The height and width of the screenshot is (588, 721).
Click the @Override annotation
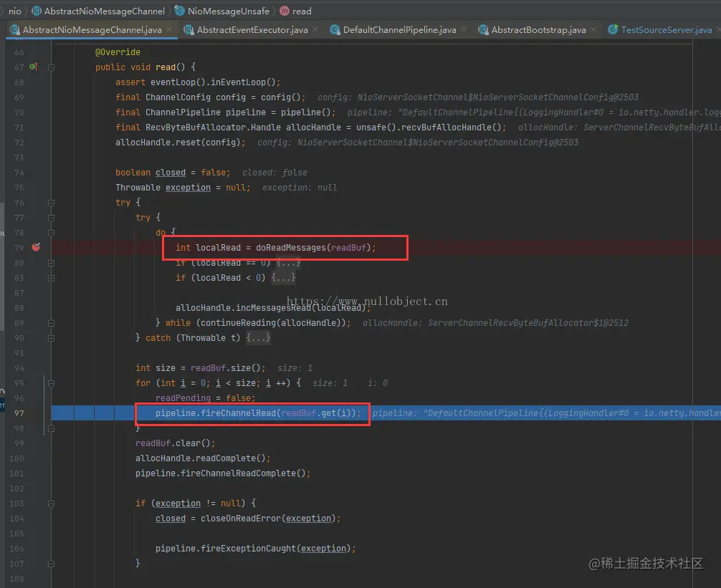(118, 52)
